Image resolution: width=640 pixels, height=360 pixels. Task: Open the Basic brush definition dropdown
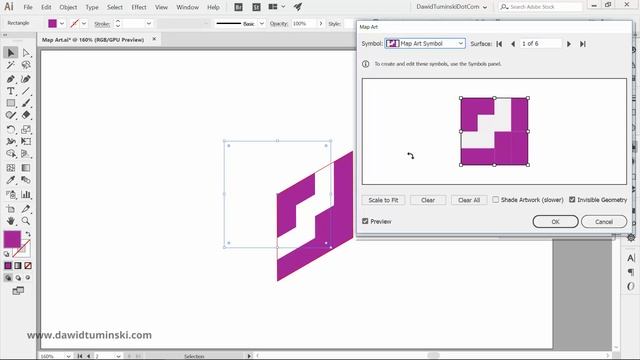point(262,24)
